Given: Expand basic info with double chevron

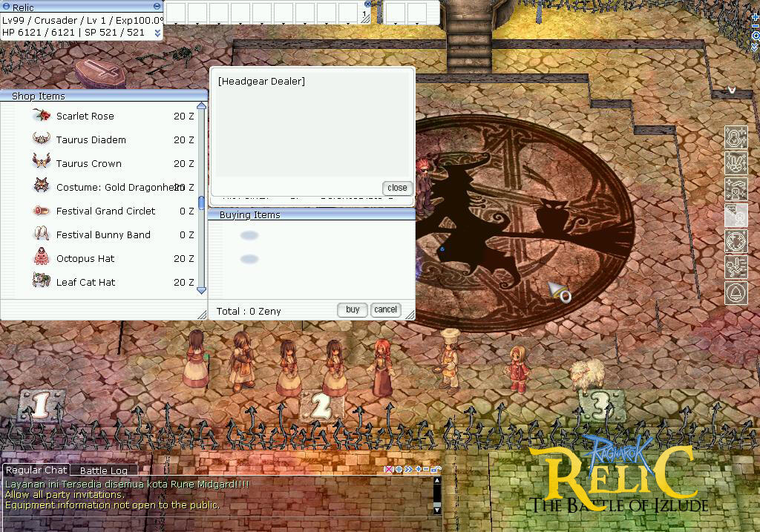Looking at the screenshot, I should click(x=157, y=33).
